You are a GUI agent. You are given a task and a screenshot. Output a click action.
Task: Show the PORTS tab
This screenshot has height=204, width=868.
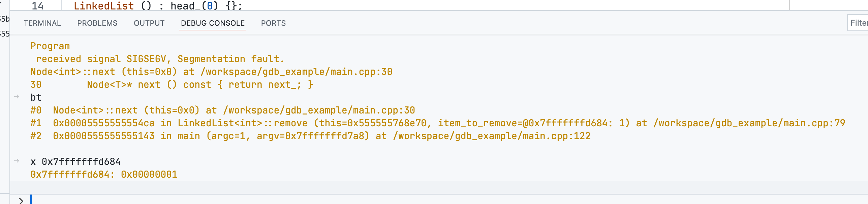pyautogui.click(x=273, y=23)
